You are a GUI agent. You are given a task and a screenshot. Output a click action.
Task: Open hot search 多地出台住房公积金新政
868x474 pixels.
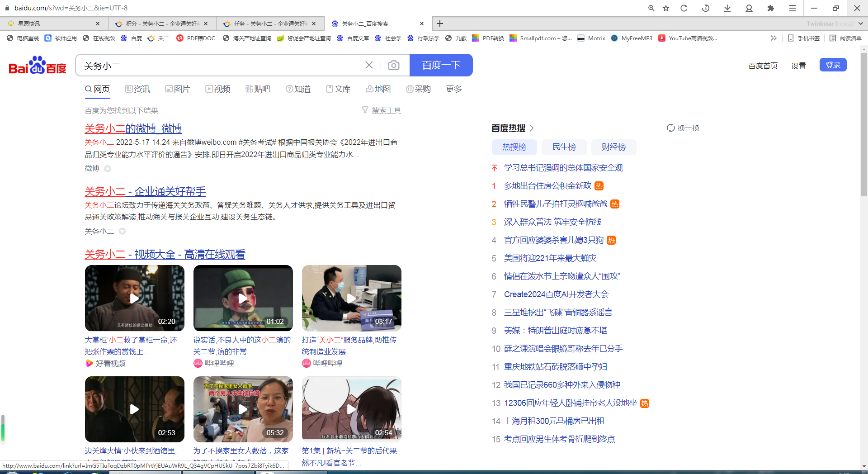tap(547, 186)
